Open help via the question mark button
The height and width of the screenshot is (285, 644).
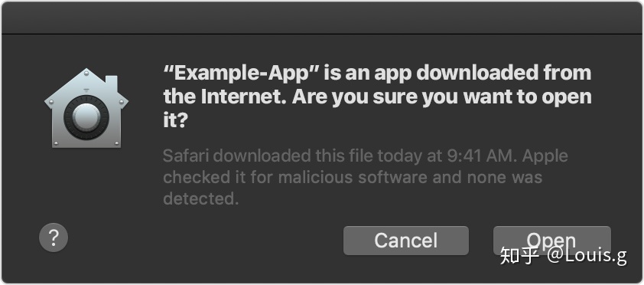click(x=54, y=237)
